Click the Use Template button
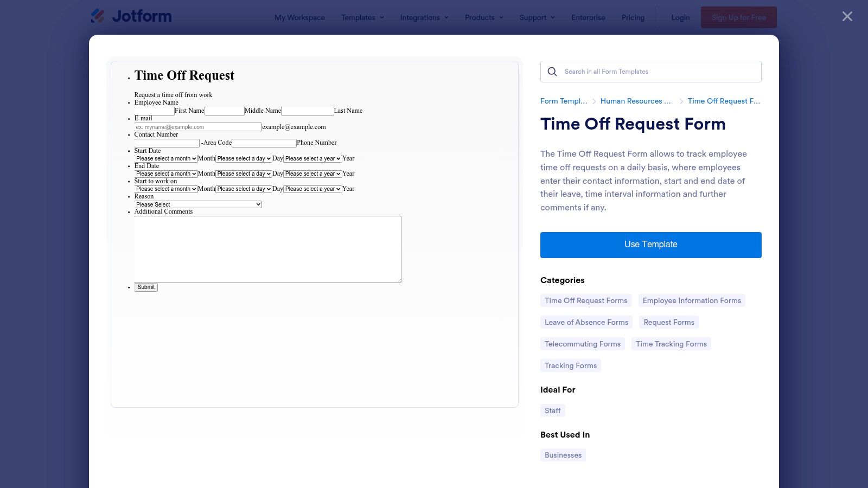The height and width of the screenshot is (488, 868). click(x=650, y=245)
